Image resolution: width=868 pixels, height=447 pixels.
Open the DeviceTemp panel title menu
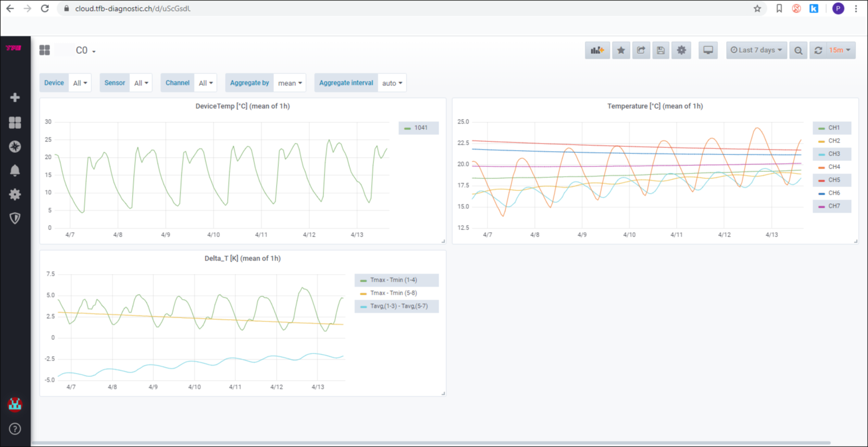[242, 106]
